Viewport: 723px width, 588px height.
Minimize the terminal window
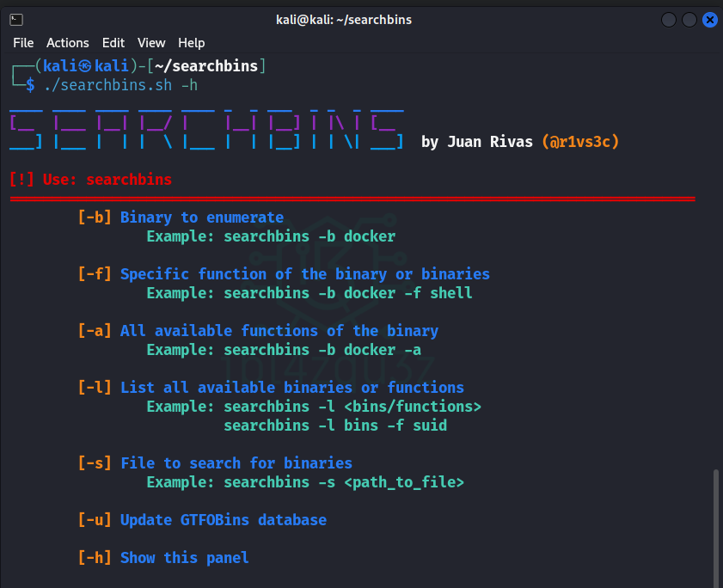[x=669, y=19]
